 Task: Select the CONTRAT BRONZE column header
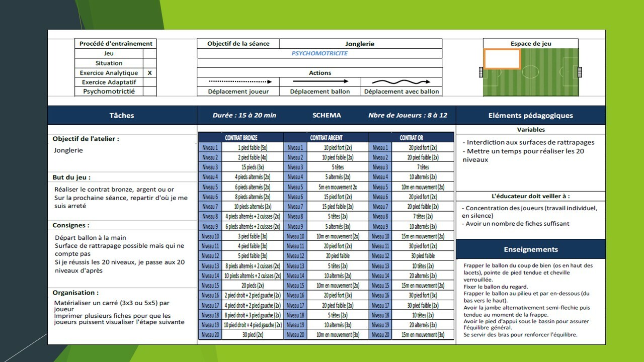[x=240, y=138]
